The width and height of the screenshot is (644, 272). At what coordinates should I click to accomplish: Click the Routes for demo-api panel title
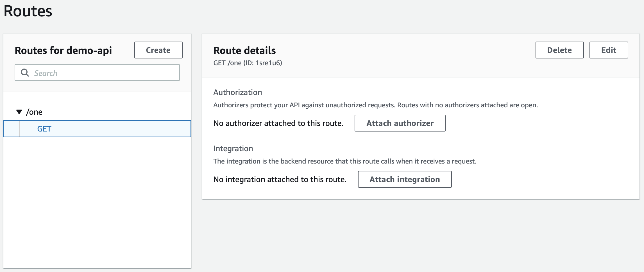tap(64, 51)
